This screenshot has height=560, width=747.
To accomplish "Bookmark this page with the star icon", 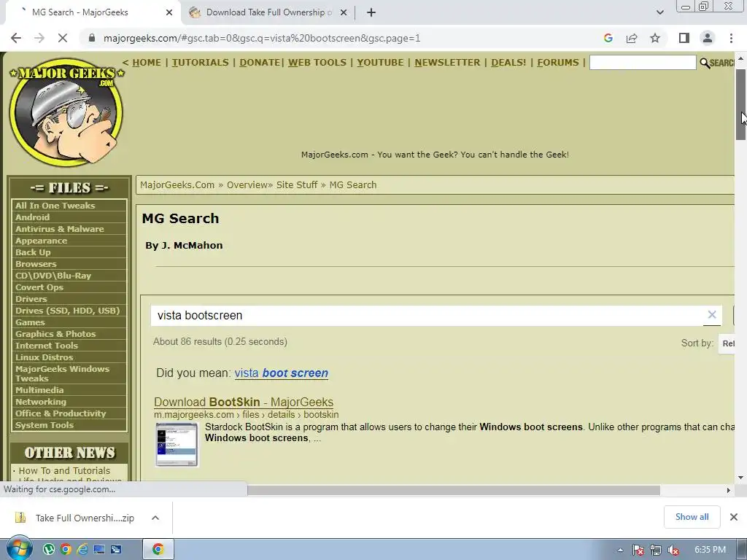I will (x=655, y=38).
